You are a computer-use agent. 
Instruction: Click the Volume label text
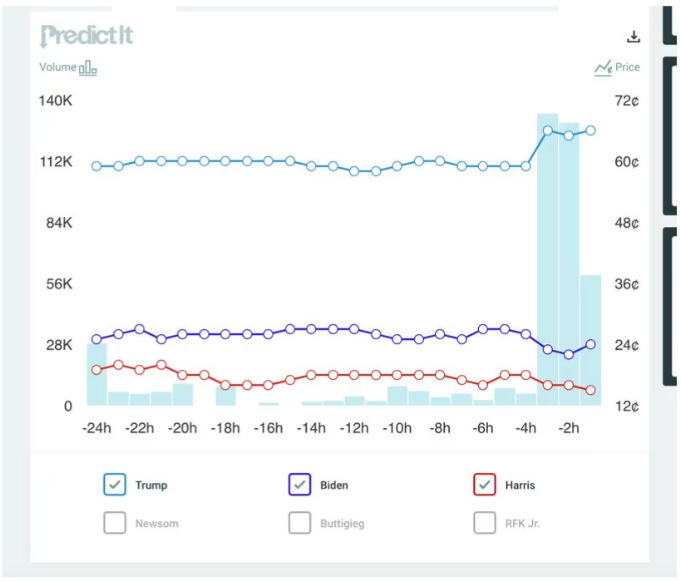click(x=57, y=68)
